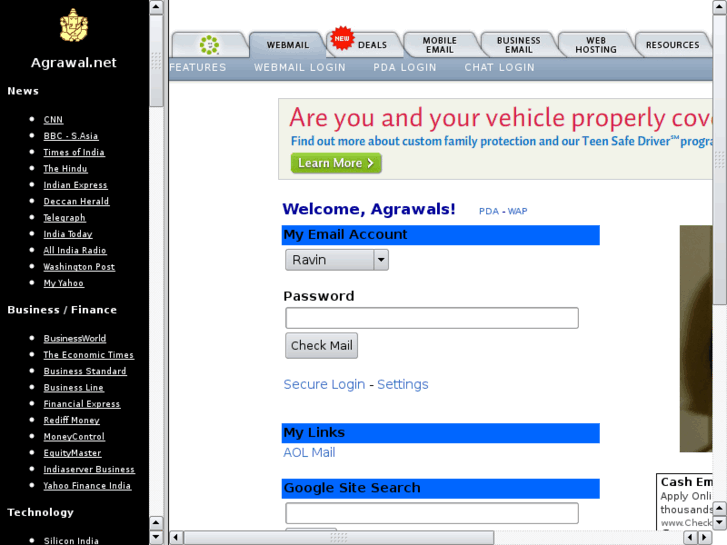Open the Telegraph link

tap(64, 218)
